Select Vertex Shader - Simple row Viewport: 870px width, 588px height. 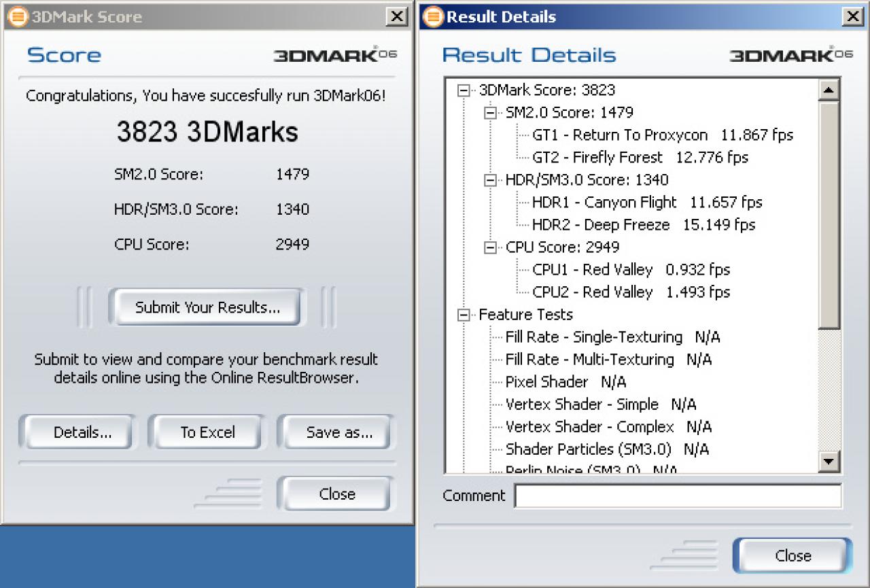tap(601, 404)
